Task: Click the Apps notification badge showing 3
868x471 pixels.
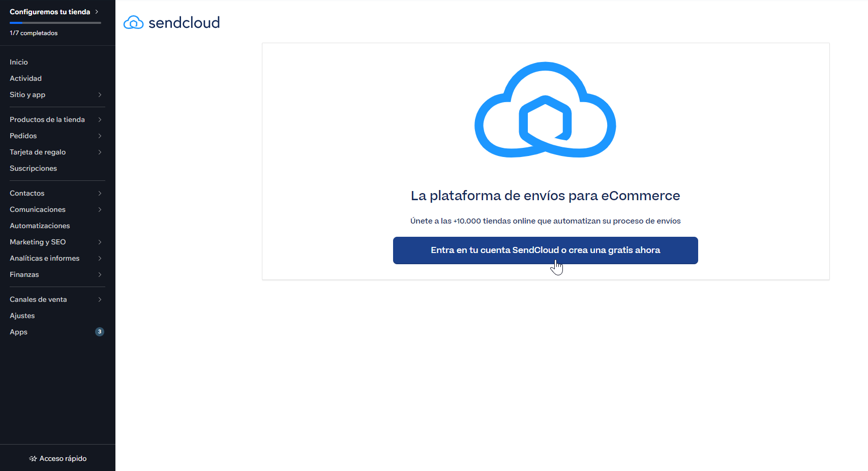Action: 100,332
